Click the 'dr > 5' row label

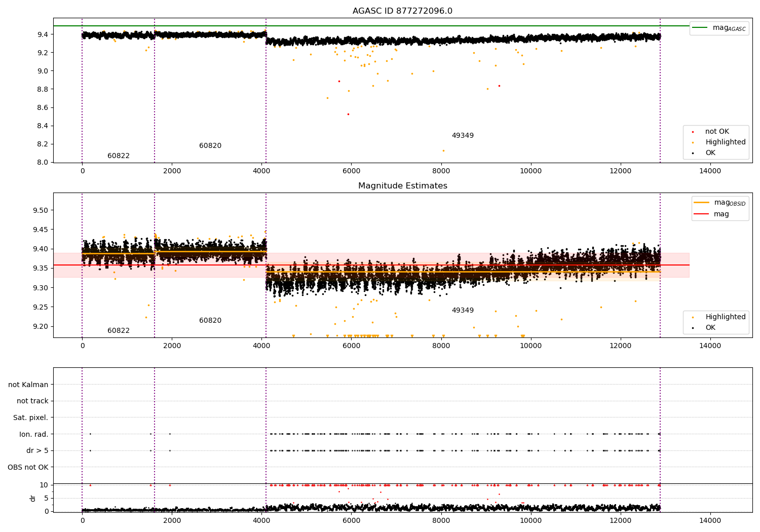coord(37,451)
